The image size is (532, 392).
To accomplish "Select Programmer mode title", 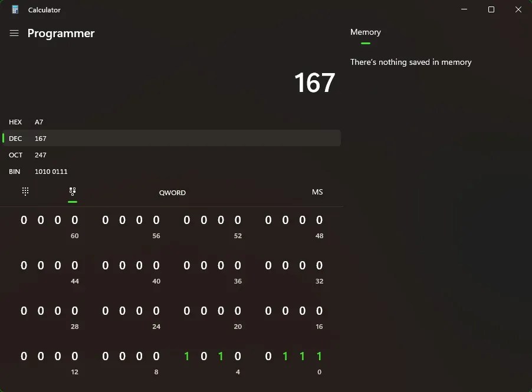I will point(61,34).
